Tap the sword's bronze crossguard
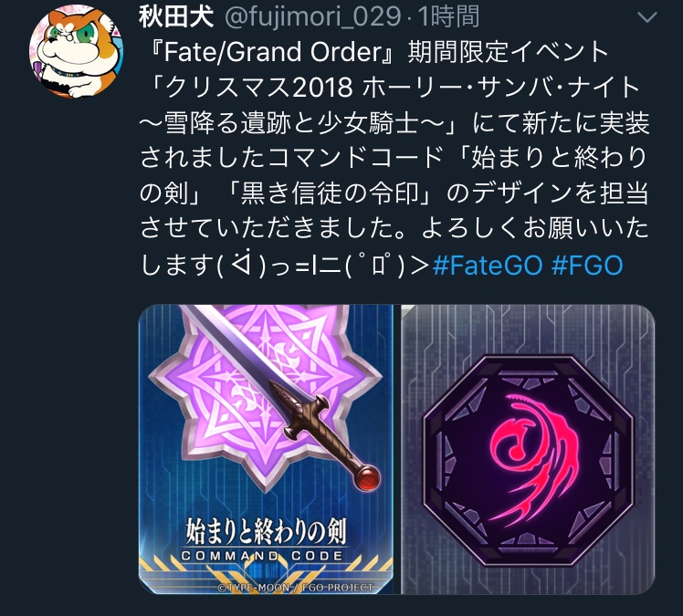 [300, 416]
